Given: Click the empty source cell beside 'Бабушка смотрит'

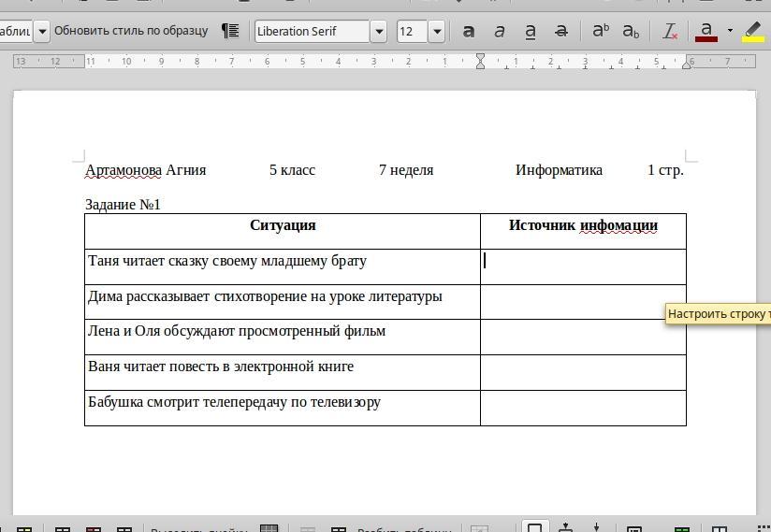Looking at the screenshot, I should click(x=583, y=409).
